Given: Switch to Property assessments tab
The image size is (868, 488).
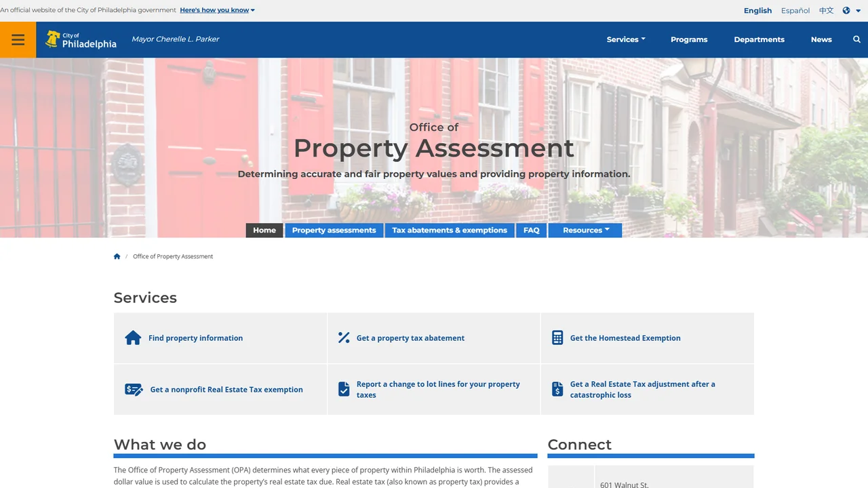Looking at the screenshot, I should pyautogui.click(x=334, y=230).
